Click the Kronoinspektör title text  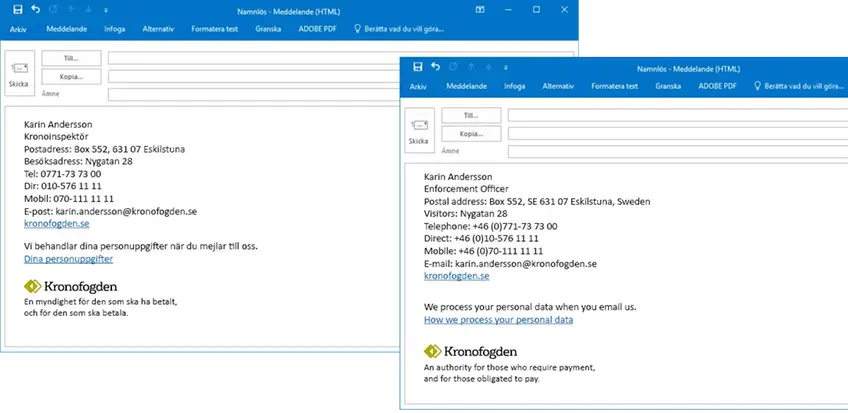coord(56,136)
